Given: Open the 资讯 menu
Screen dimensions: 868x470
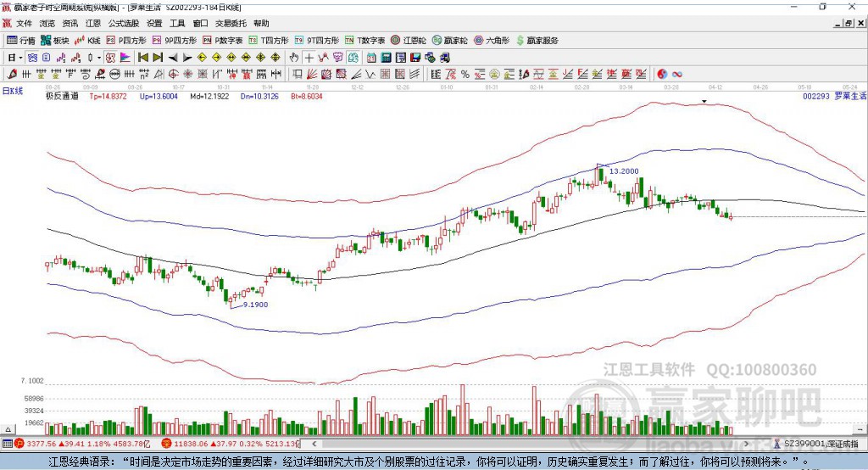Looking at the screenshot, I should [x=70, y=23].
